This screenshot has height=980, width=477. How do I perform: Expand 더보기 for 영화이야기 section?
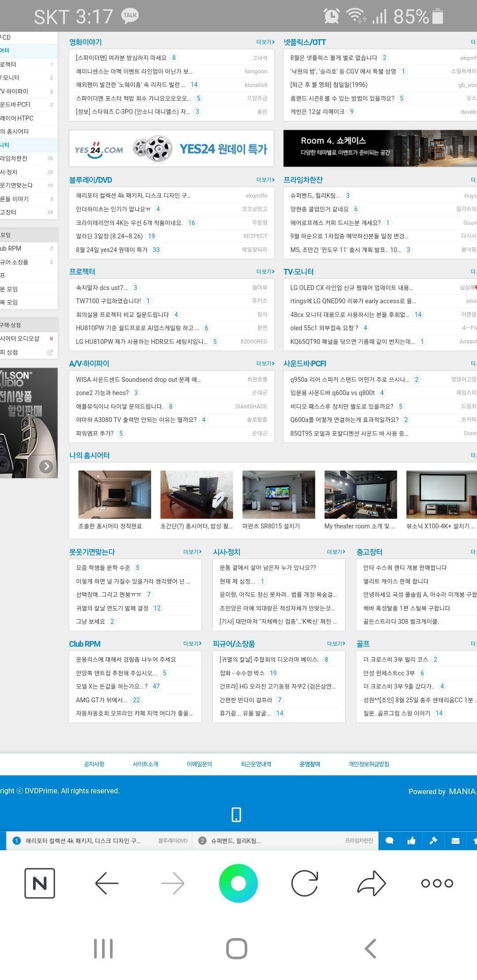(265, 42)
